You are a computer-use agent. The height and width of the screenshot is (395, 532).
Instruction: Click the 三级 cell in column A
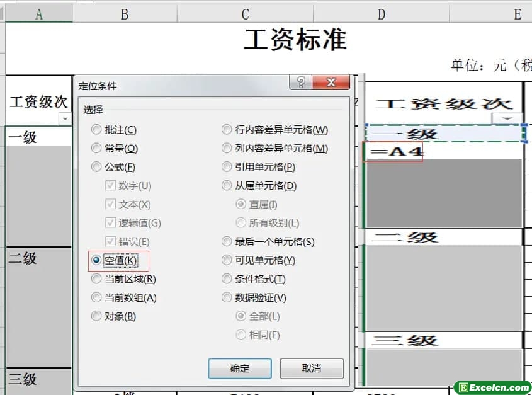click(38, 379)
